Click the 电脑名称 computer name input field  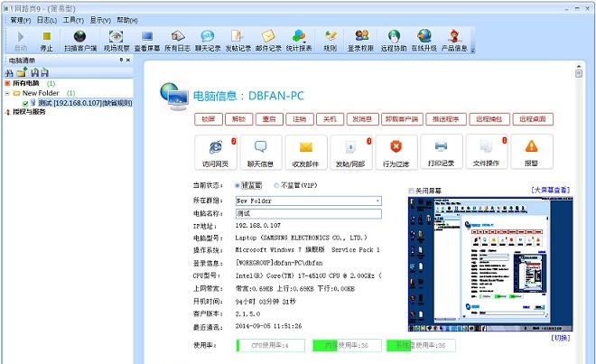click(x=307, y=213)
